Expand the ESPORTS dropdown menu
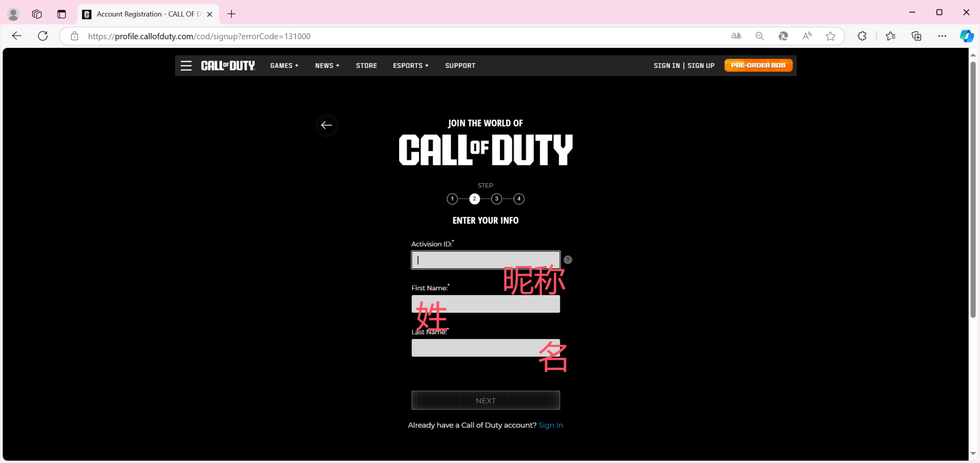980x463 pixels. [410, 66]
